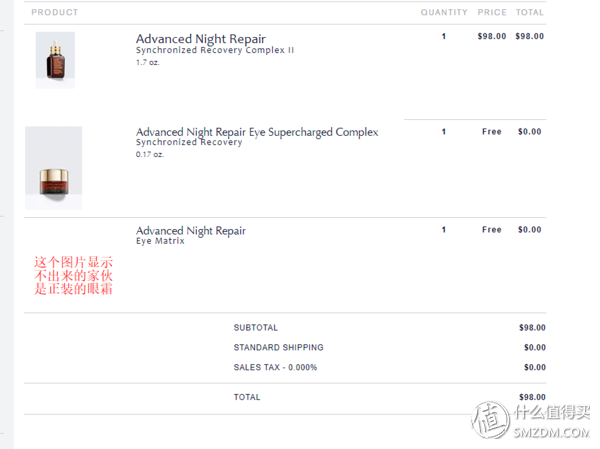Image resolution: width=600 pixels, height=449 pixels.
Task: Click the SALES TAX - 0.000% label
Action: [x=275, y=368]
